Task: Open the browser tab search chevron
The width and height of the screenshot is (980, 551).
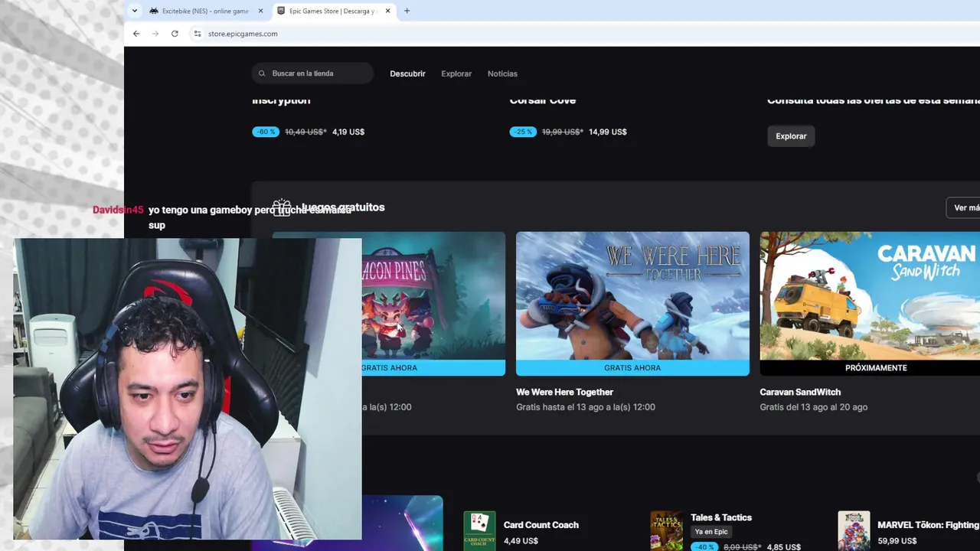Action: pos(135,11)
